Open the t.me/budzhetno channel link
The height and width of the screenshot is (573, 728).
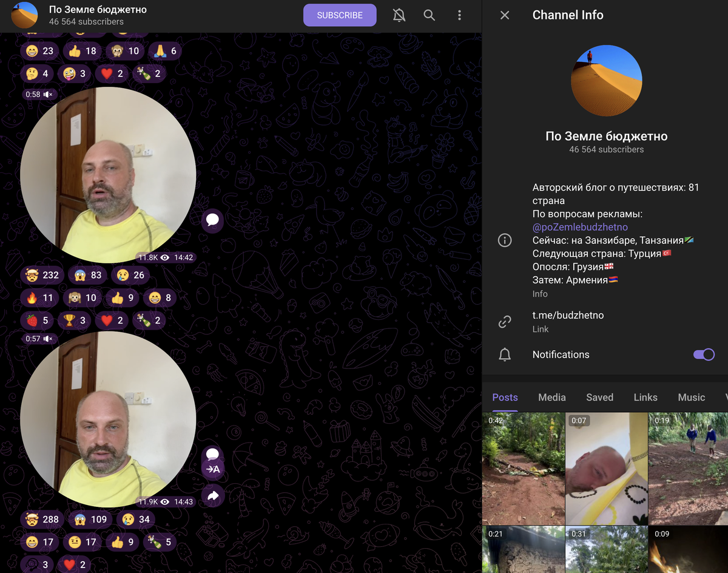[x=568, y=315]
